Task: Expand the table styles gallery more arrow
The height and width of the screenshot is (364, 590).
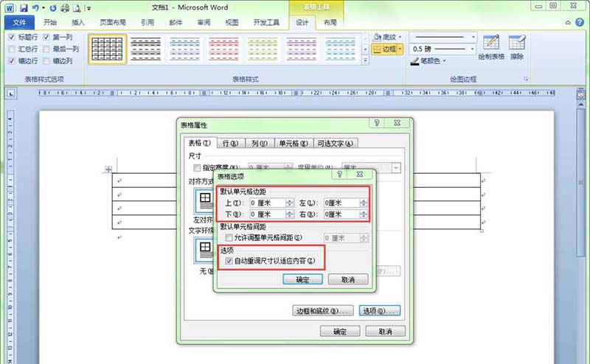Action: [x=365, y=60]
